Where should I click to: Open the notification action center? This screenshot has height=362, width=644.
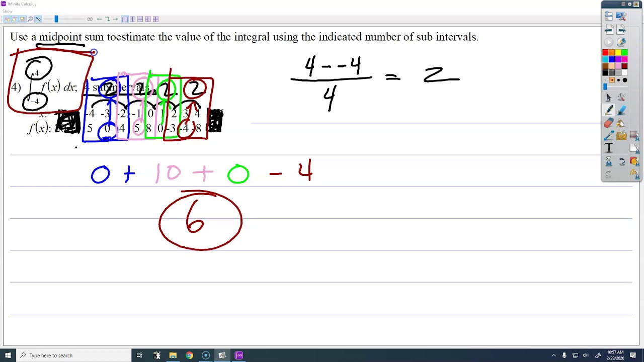click(x=633, y=355)
